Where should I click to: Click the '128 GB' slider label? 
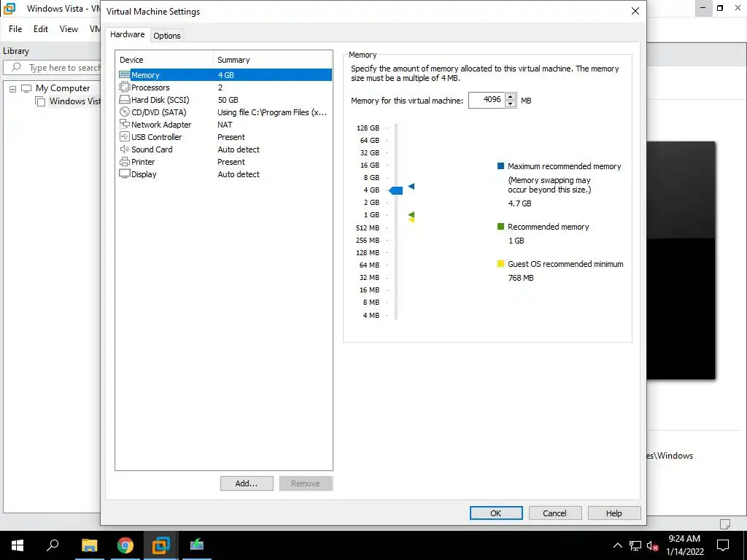point(368,128)
